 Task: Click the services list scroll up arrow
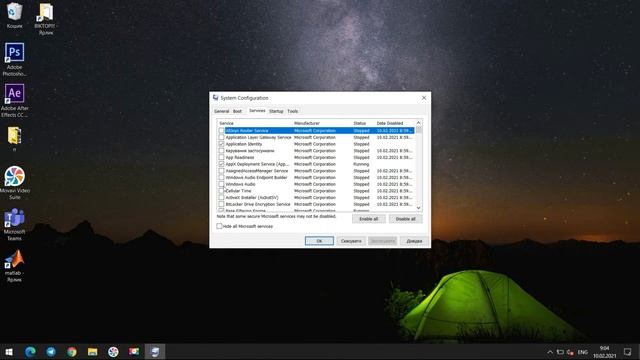(418, 123)
